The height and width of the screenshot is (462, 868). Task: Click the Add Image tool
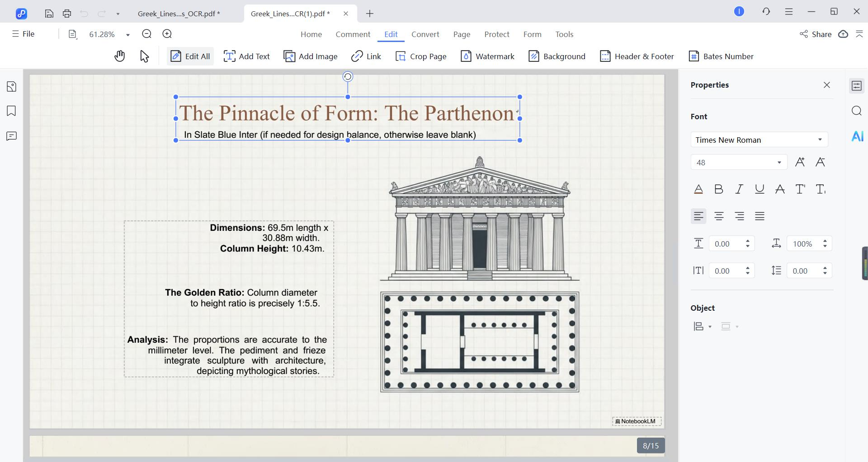point(310,56)
